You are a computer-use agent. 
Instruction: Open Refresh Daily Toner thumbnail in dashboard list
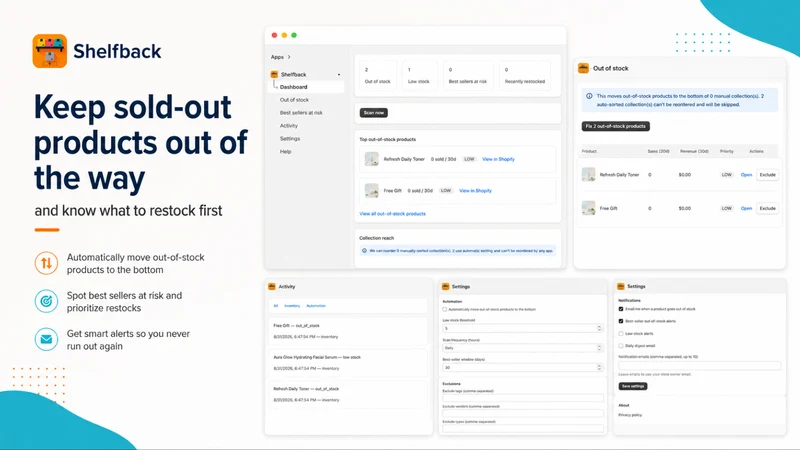coord(372,159)
